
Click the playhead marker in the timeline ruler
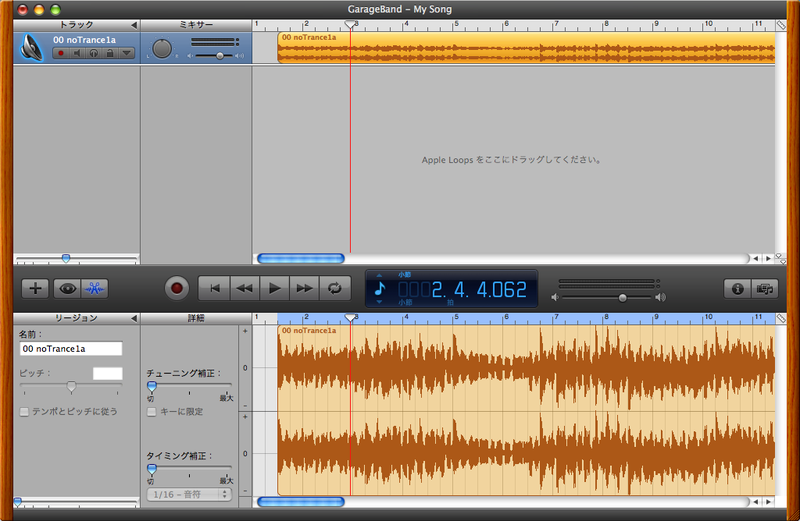(350, 24)
